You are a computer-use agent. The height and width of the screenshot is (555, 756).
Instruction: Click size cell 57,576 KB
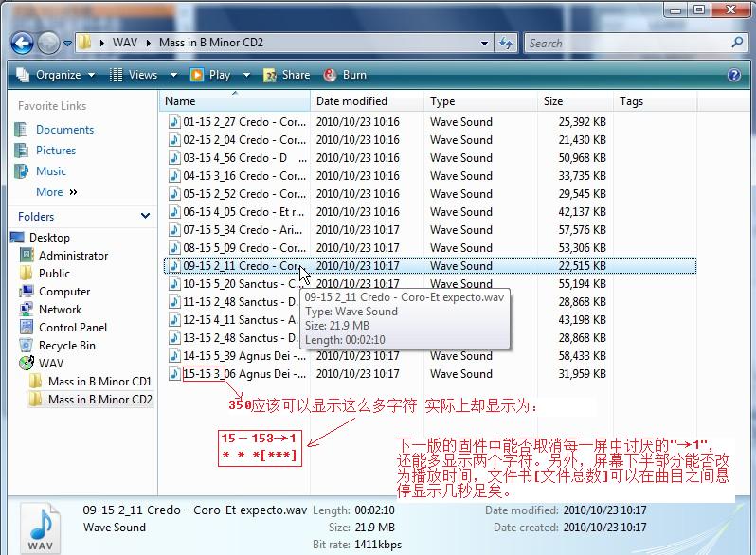582,230
